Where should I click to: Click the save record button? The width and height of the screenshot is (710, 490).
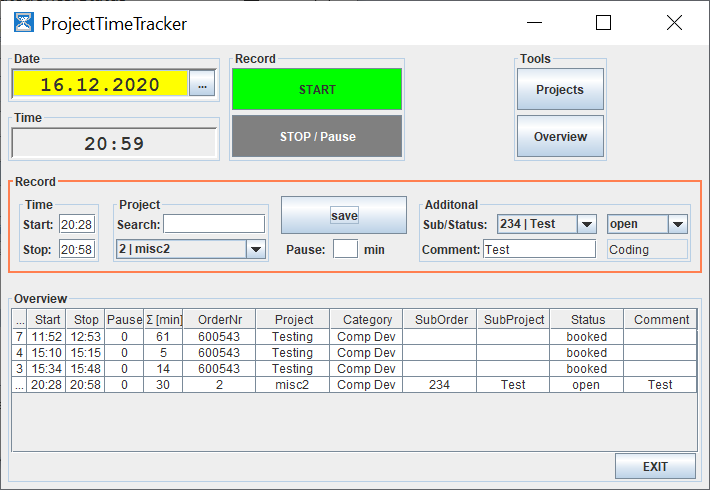click(x=344, y=215)
